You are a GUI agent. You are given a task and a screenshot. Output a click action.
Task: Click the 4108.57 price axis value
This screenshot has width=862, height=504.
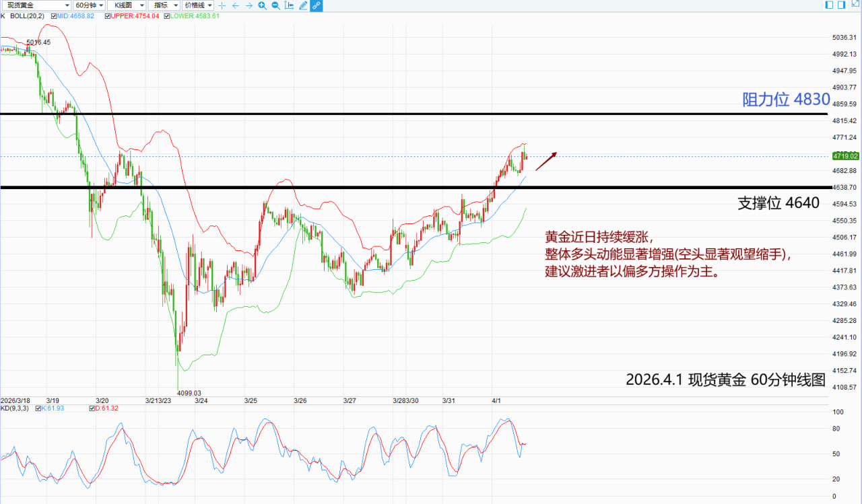pos(844,387)
